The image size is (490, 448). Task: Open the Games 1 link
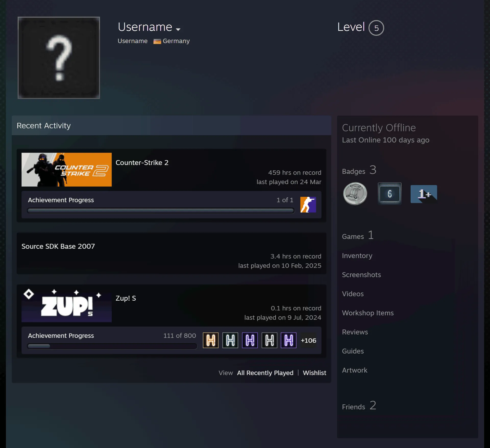click(x=358, y=236)
